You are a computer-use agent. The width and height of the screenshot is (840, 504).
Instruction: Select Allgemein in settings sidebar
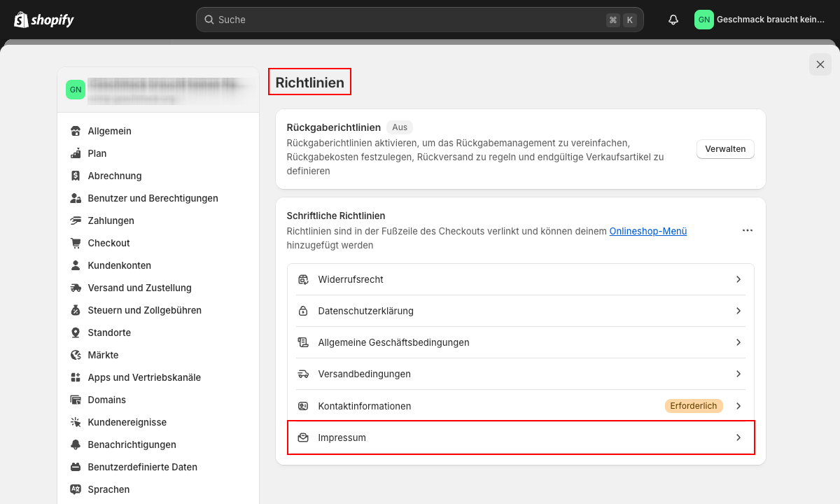[x=109, y=131]
